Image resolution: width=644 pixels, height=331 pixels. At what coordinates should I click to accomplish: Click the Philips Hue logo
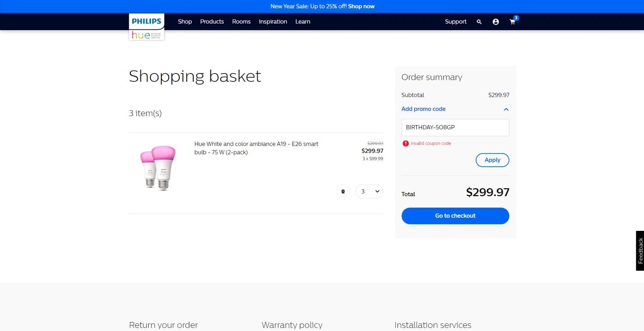[x=146, y=27]
